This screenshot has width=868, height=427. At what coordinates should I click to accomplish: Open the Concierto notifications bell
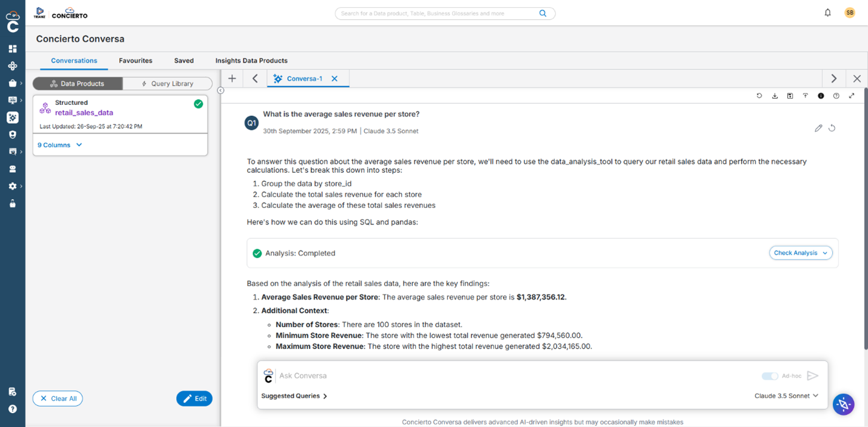(x=827, y=12)
